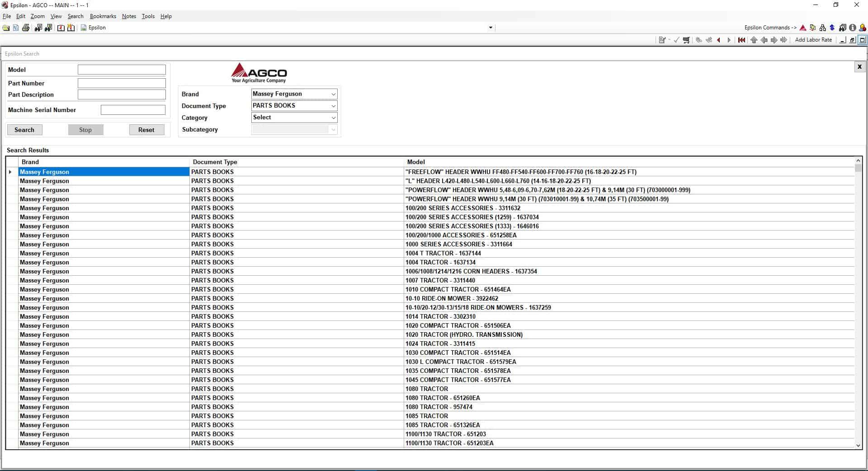Click the red left triangle arrow
Image resolution: width=868 pixels, height=471 pixels.
tap(719, 40)
